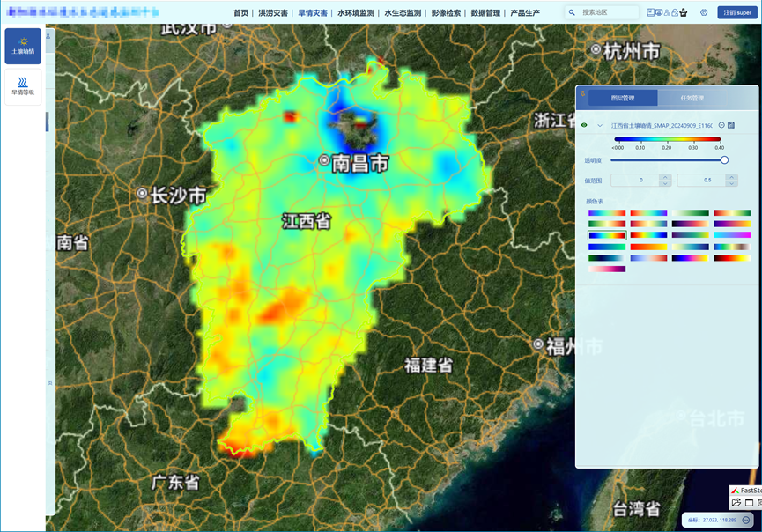The image size is (762, 532).
Task: Switch to the 任务管理 task management tab
Action: point(692,98)
